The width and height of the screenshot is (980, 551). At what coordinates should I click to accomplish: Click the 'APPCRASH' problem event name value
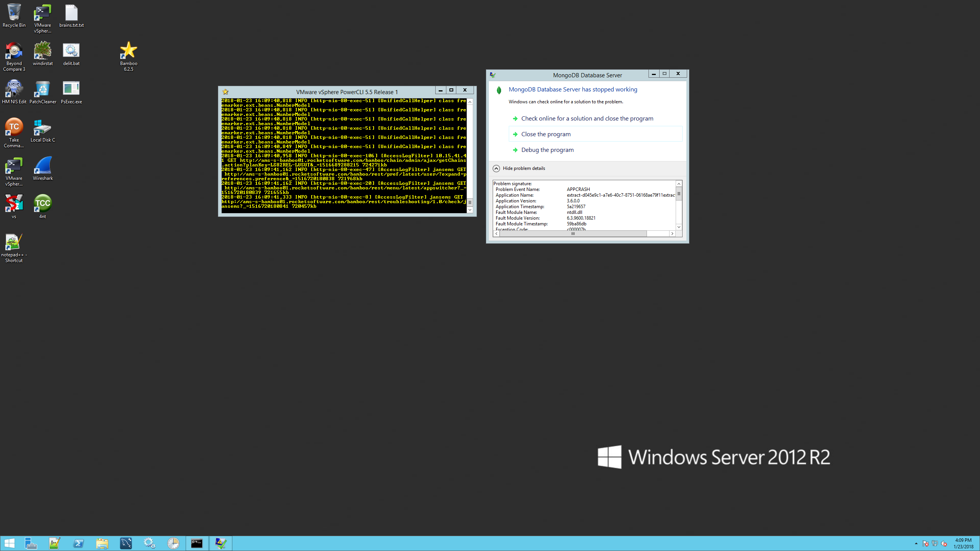point(578,189)
